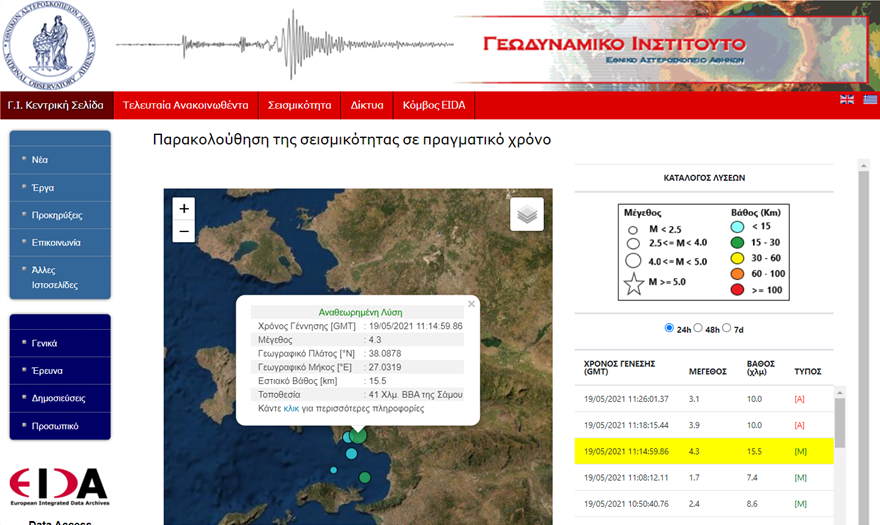Open the Δίκτυα menu item

(367, 106)
